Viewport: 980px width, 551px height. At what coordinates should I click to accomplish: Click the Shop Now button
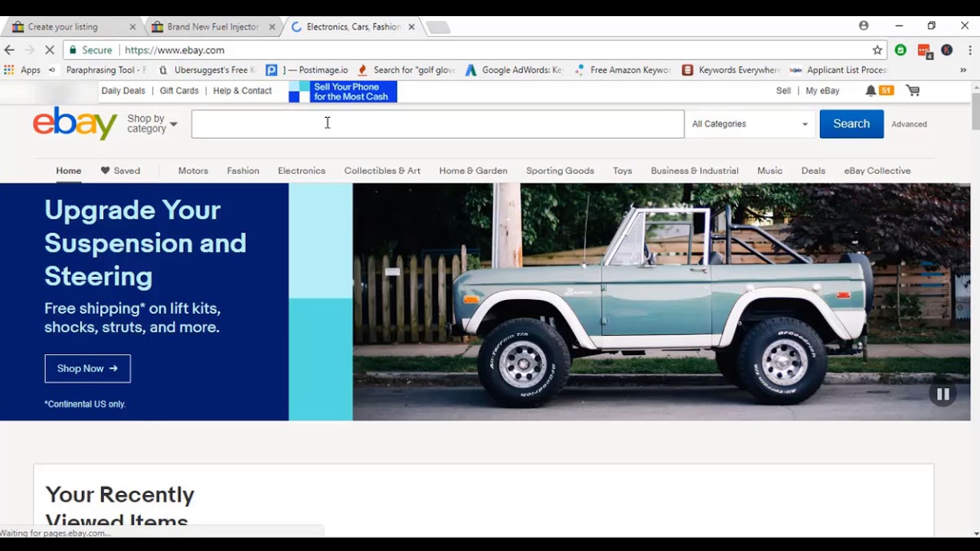[x=87, y=368]
